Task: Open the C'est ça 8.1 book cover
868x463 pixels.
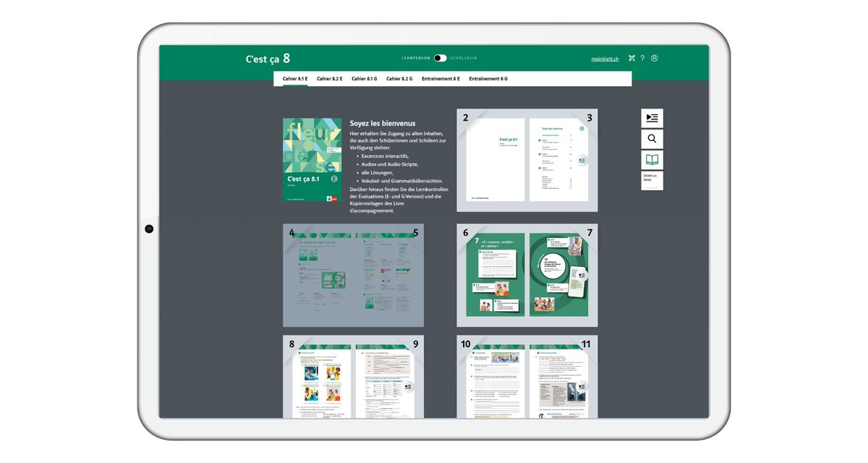Action: pyautogui.click(x=312, y=159)
